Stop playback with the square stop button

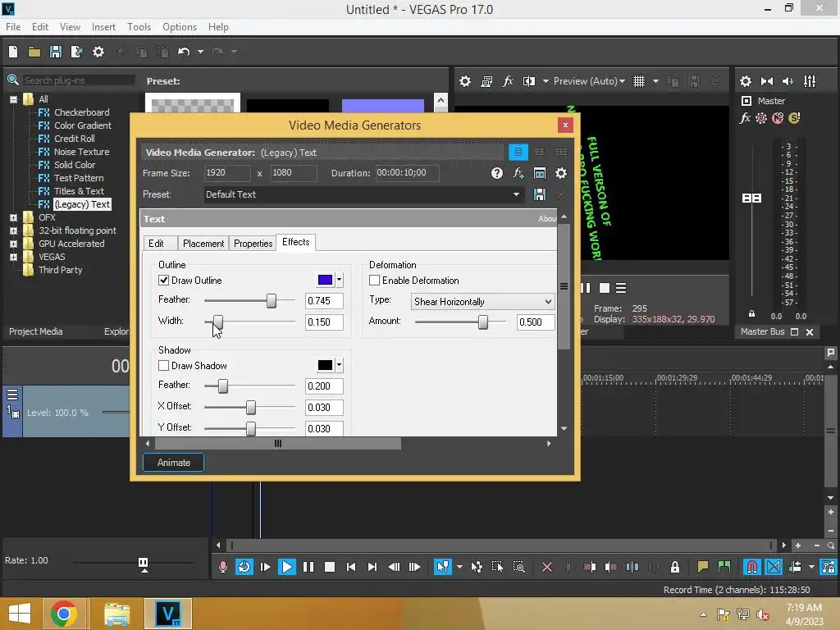330,567
